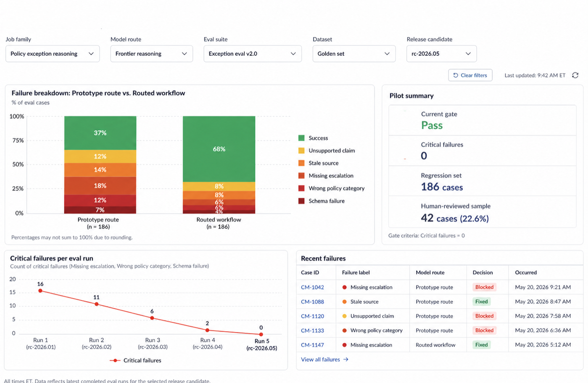Click the Success legend green swatch

tap(301, 138)
